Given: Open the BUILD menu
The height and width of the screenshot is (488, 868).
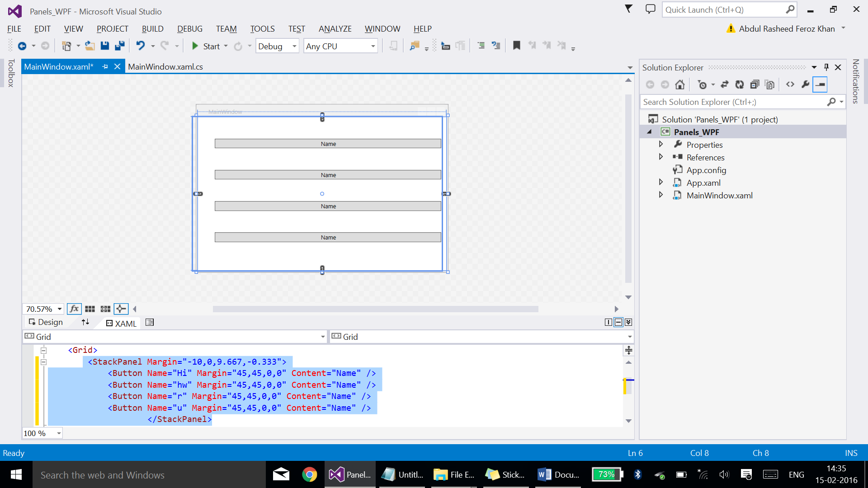Looking at the screenshot, I should [152, 28].
